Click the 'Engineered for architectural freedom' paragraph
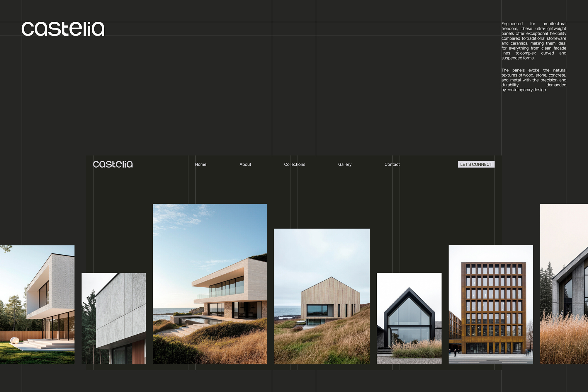Image resolution: width=588 pixels, height=392 pixels. click(533, 41)
